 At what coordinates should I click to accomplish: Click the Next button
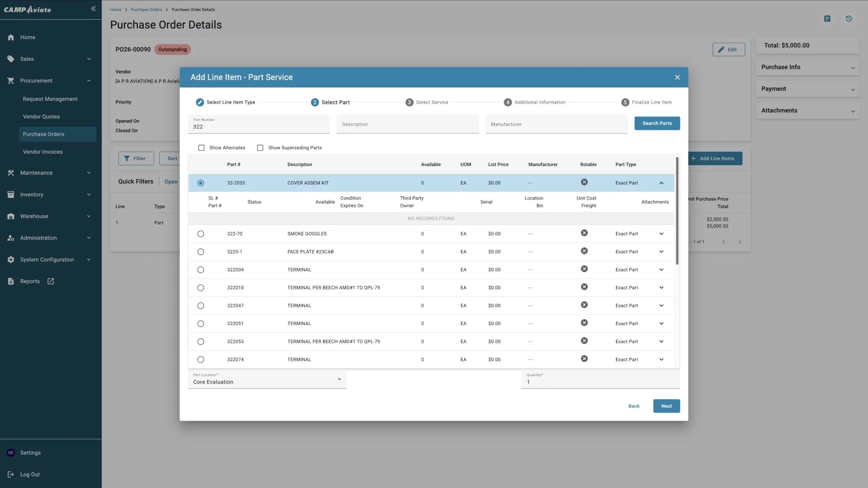(666, 406)
